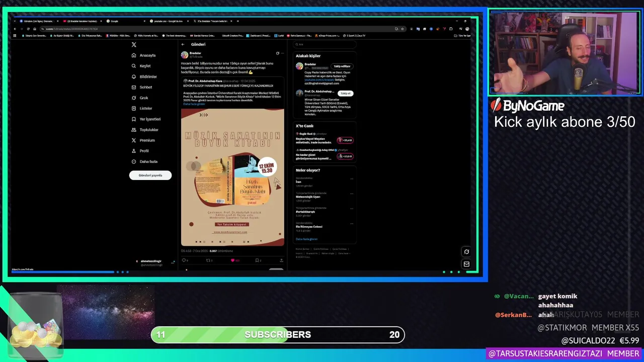Open Sohbet envelope icon
The width and height of the screenshot is (644, 362).
(x=134, y=87)
